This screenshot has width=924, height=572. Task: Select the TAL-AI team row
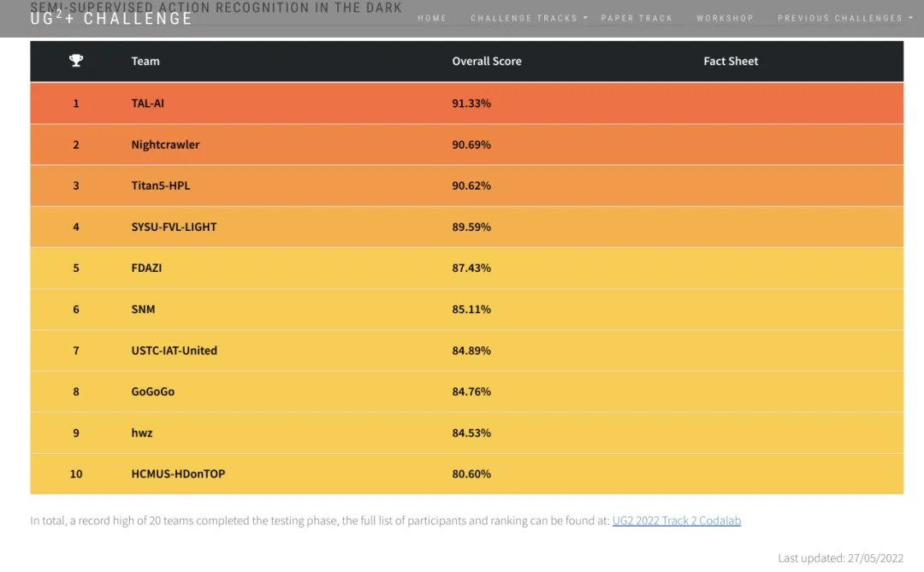tap(467, 103)
